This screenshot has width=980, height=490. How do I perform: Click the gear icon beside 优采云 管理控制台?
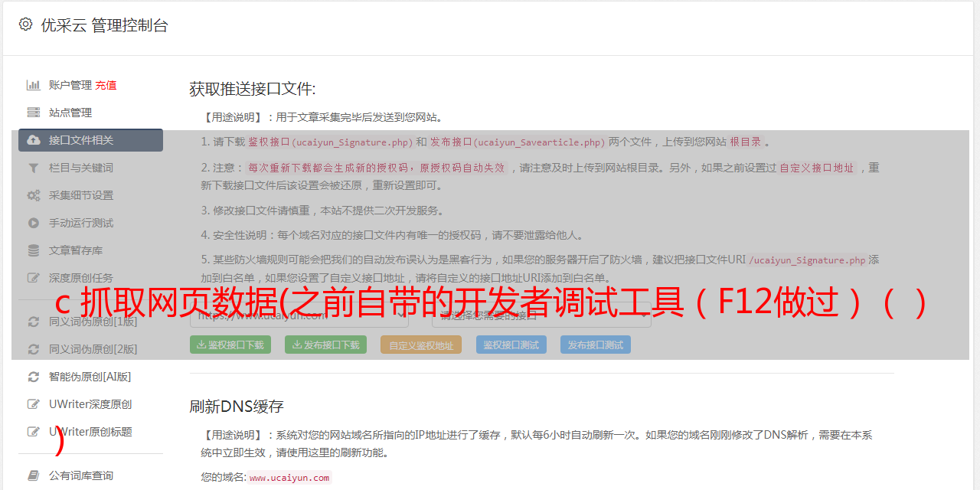pos(25,24)
